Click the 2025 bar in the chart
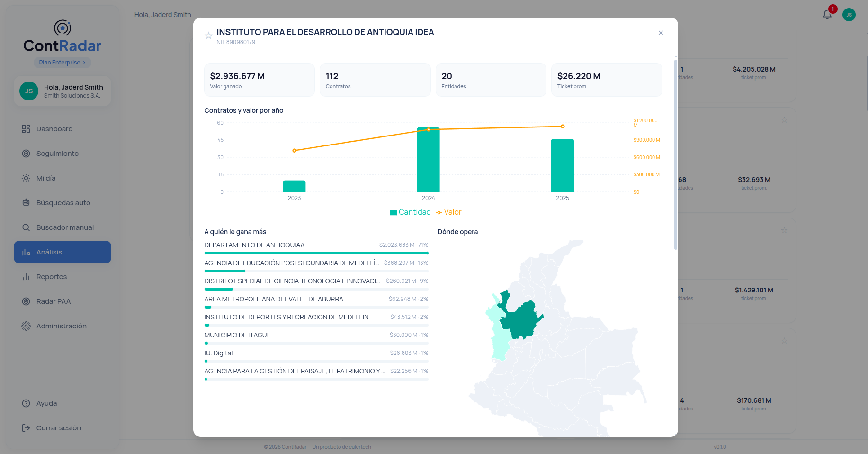868x454 pixels. coord(563,165)
